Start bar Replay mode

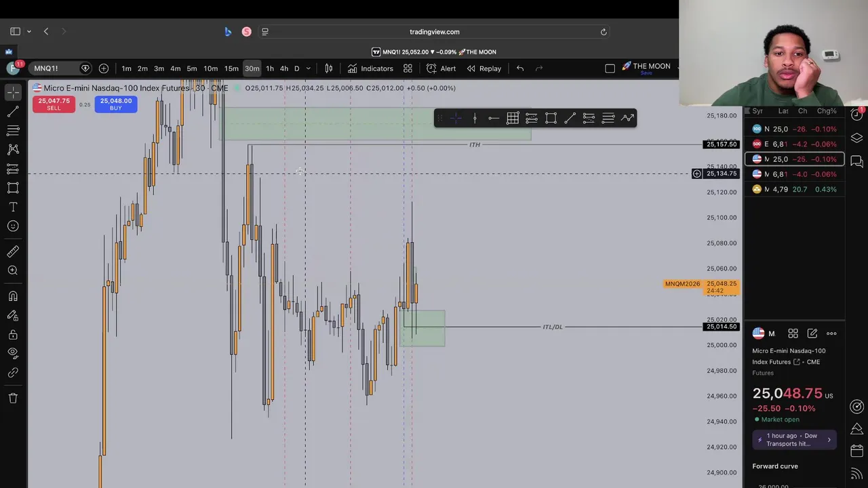pos(484,68)
